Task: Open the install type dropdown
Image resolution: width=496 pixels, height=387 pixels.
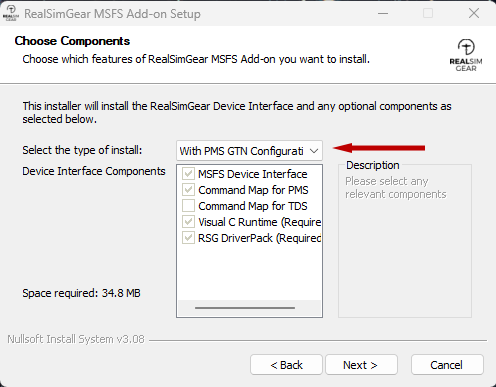Action: point(249,151)
